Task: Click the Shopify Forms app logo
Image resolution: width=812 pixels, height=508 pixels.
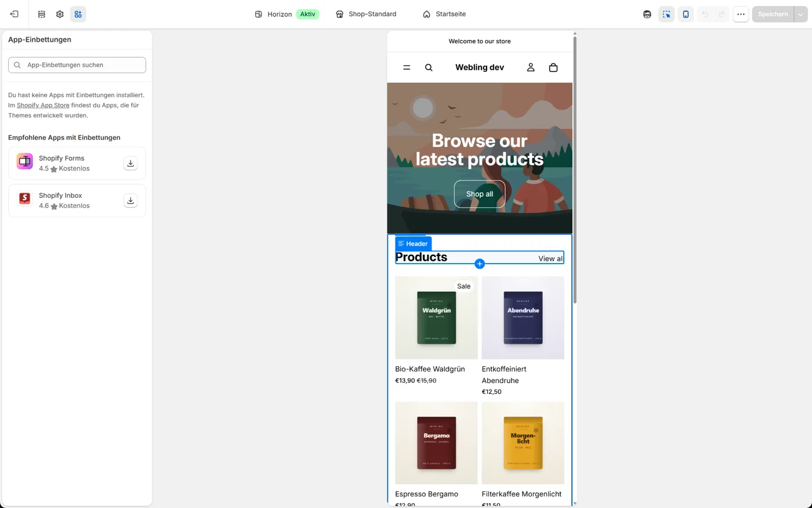Action: (24, 161)
